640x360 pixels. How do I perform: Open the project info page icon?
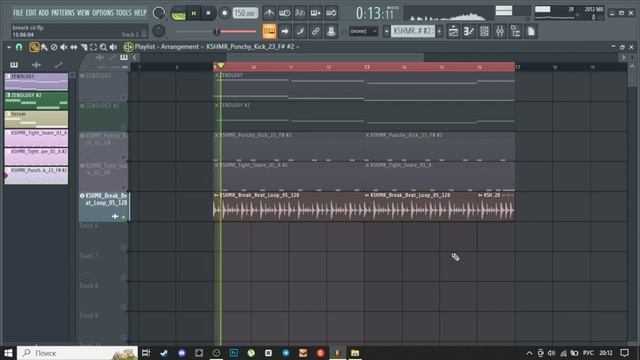click(531, 31)
